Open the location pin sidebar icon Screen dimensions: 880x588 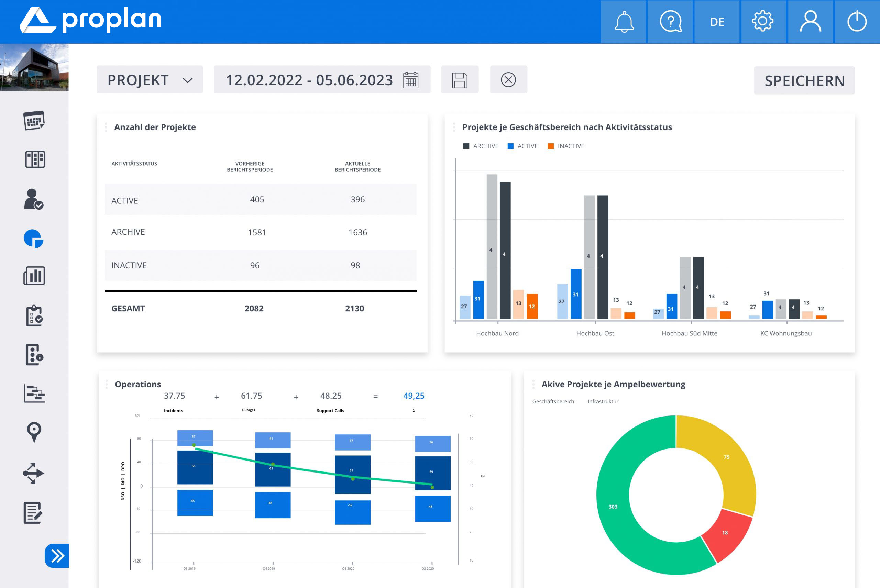point(34,432)
